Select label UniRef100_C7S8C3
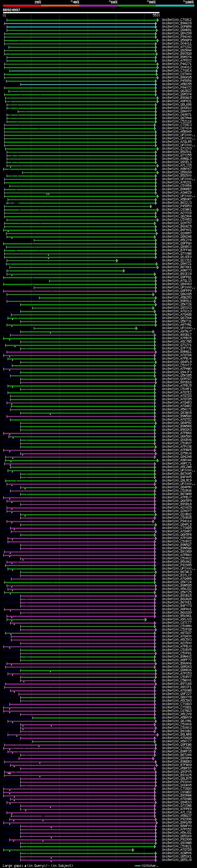The height and width of the screenshot is (868, 197). point(177,125)
